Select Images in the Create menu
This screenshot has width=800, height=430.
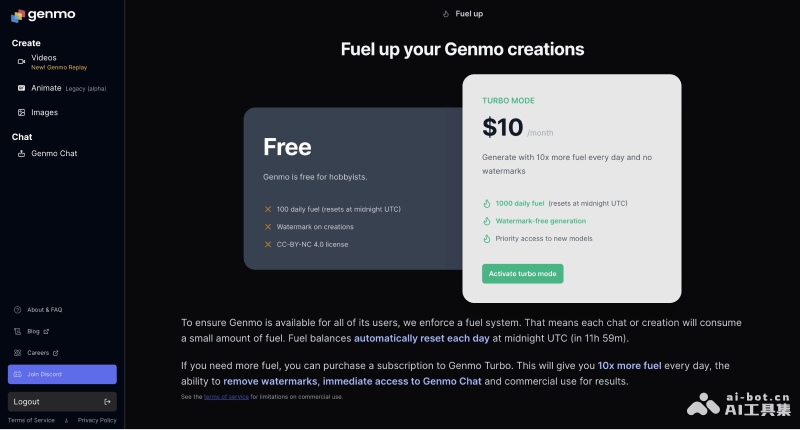point(44,113)
